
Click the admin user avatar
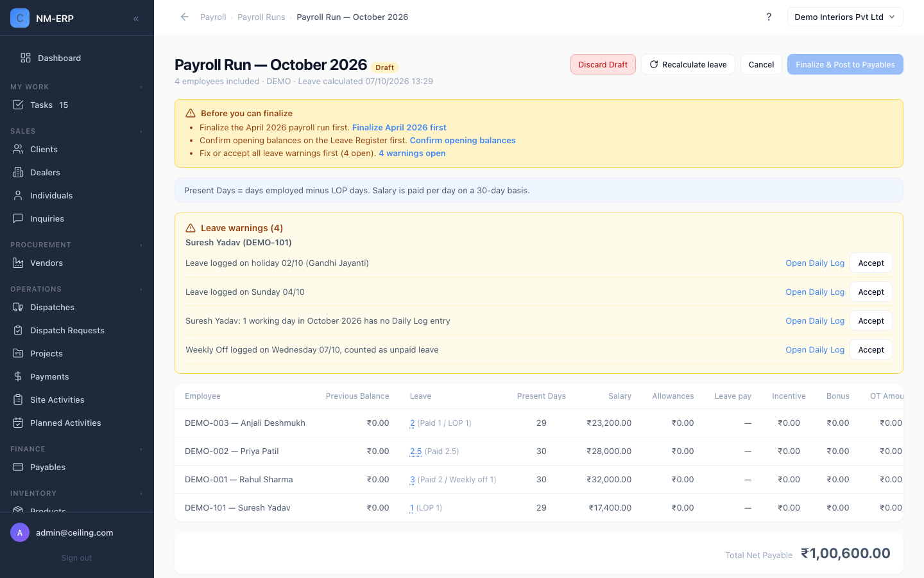point(20,532)
